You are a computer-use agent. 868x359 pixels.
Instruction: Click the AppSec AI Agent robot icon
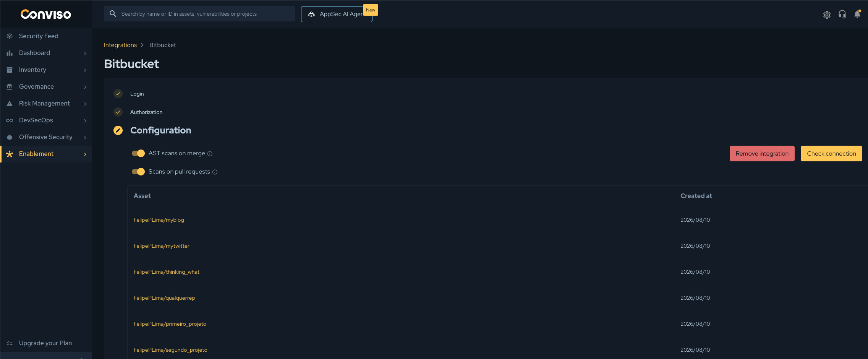[311, 14]
